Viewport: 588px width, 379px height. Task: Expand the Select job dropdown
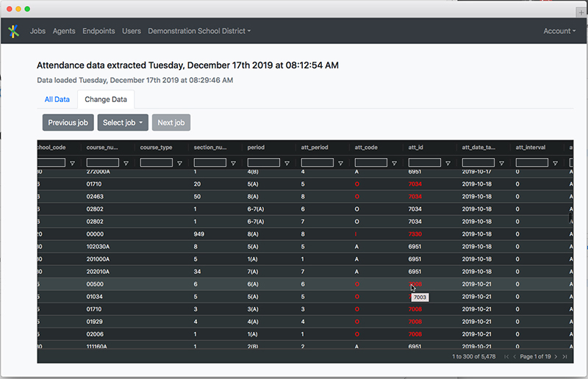[x=123, y=123]
